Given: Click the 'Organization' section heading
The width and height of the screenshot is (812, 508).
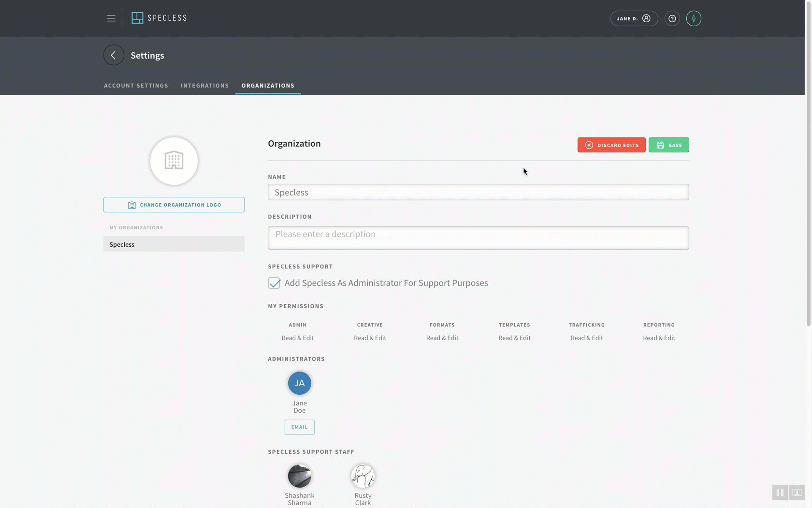Looking at the screenshot, I should click(294, 144).
